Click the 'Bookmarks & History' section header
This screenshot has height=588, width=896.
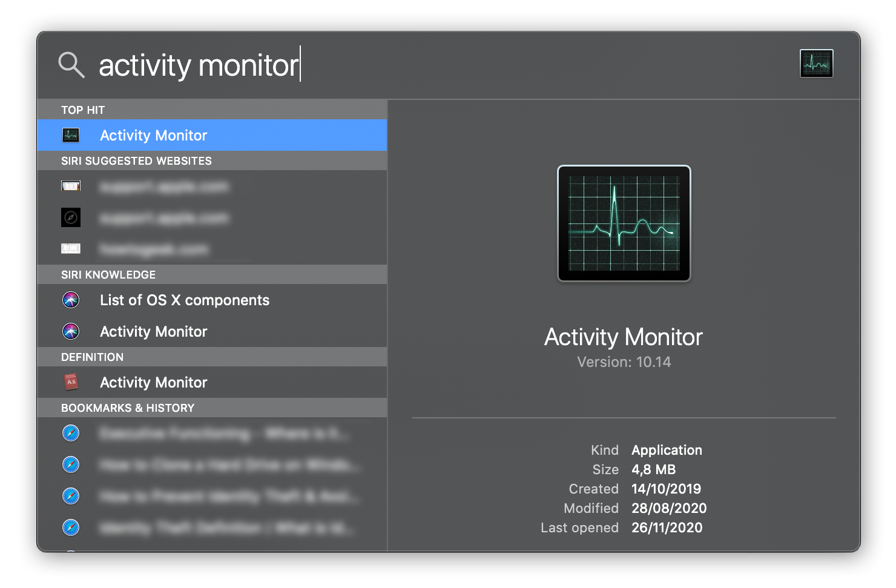click(x=128, y=408)
